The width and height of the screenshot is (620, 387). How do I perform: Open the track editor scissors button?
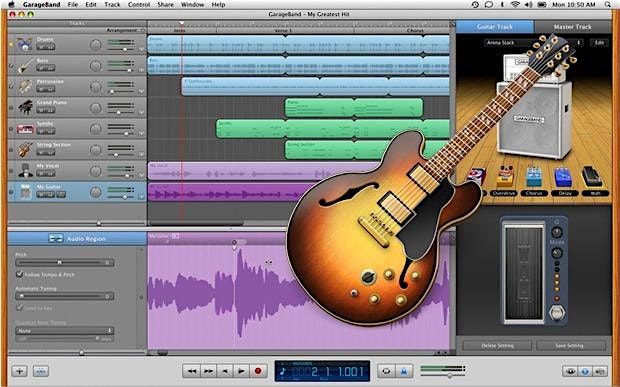pos(41,371)
